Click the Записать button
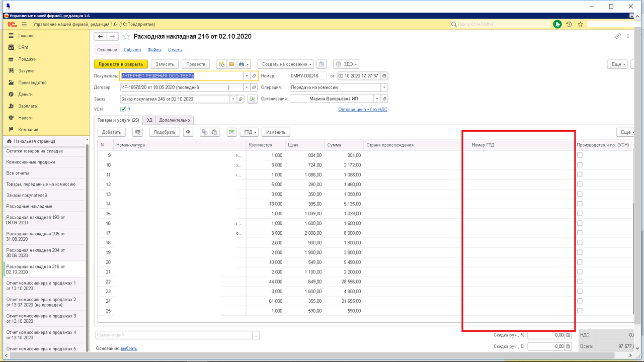 click(165, 64)
